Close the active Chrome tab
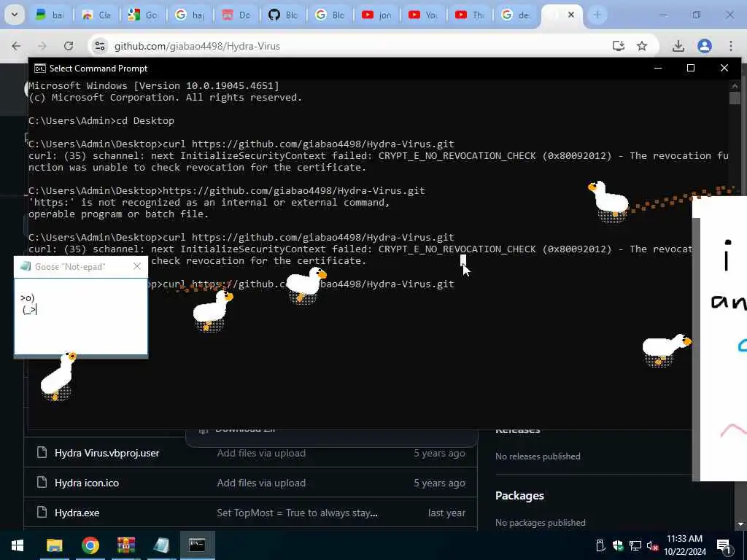 point(571,15)
